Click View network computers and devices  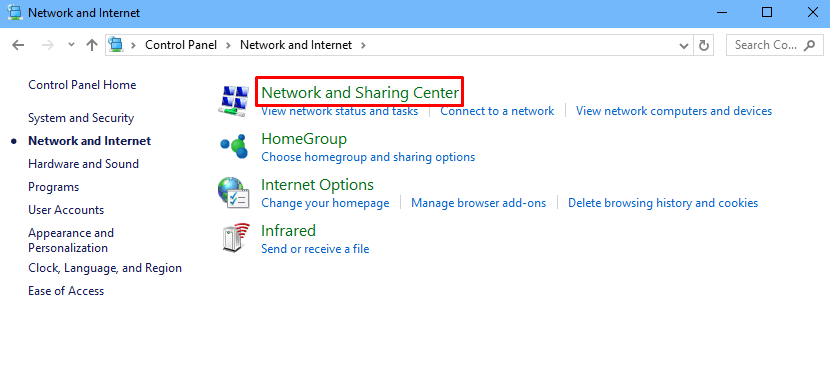(x=674, y=111)
